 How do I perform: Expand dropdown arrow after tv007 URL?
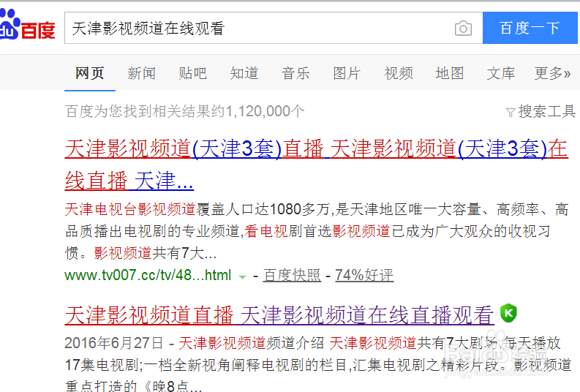pos(242,276)
